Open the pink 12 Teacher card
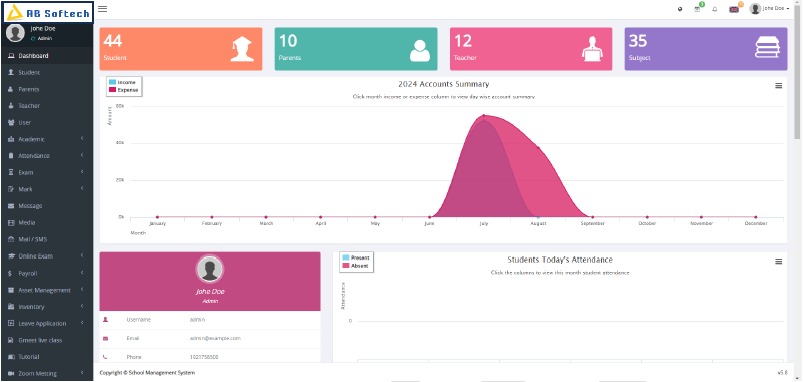Image resolution: width=805 pixels, height=382 pixels. (x=531, y=49)
